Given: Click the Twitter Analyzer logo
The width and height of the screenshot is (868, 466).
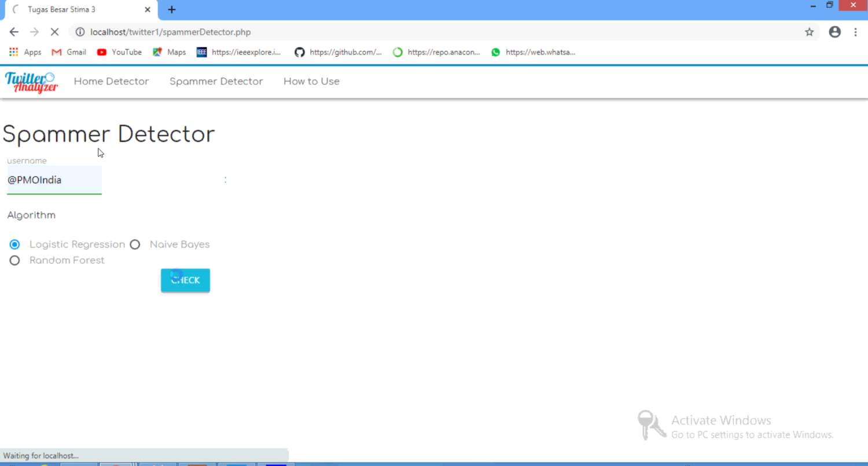Looking at the screenshot, I should pyautogui.click(x=32, y=82).
